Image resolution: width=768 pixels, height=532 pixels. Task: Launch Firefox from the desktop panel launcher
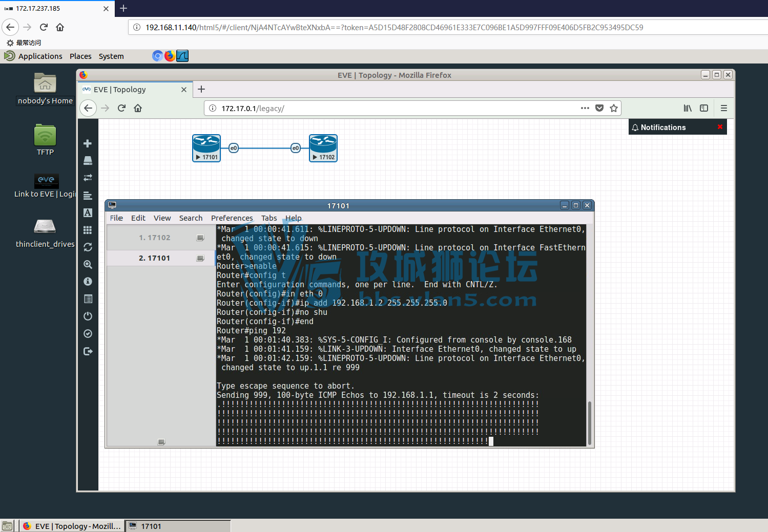170,56
